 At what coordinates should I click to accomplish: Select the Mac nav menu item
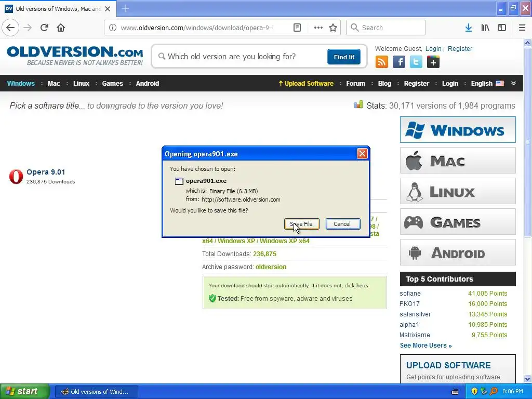54,84
